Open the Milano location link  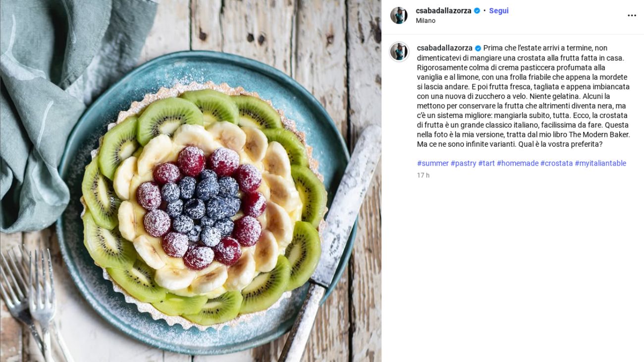click(x=426, y=21)
